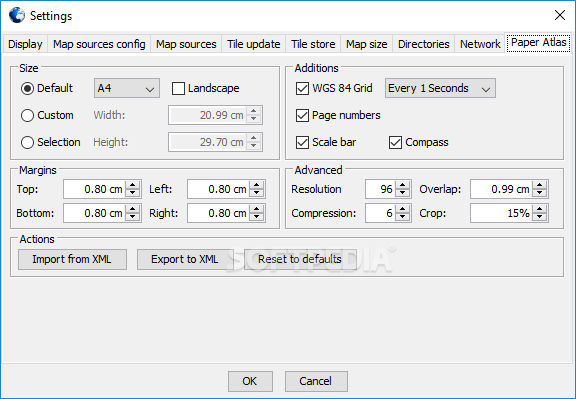Click the Width 20.99 cm field
576x399 pixels.
coord(208,115)
